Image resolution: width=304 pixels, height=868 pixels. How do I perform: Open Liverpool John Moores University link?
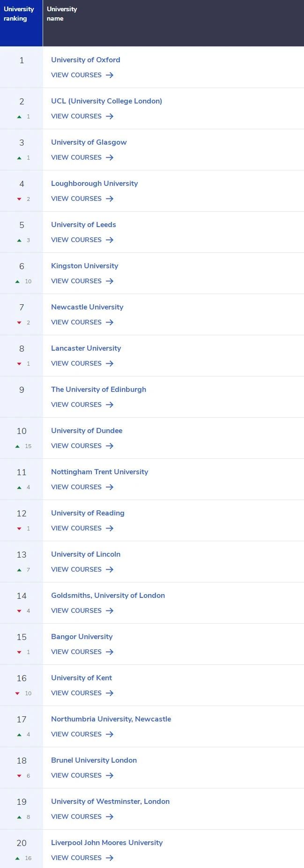click(x=107, y=843)
